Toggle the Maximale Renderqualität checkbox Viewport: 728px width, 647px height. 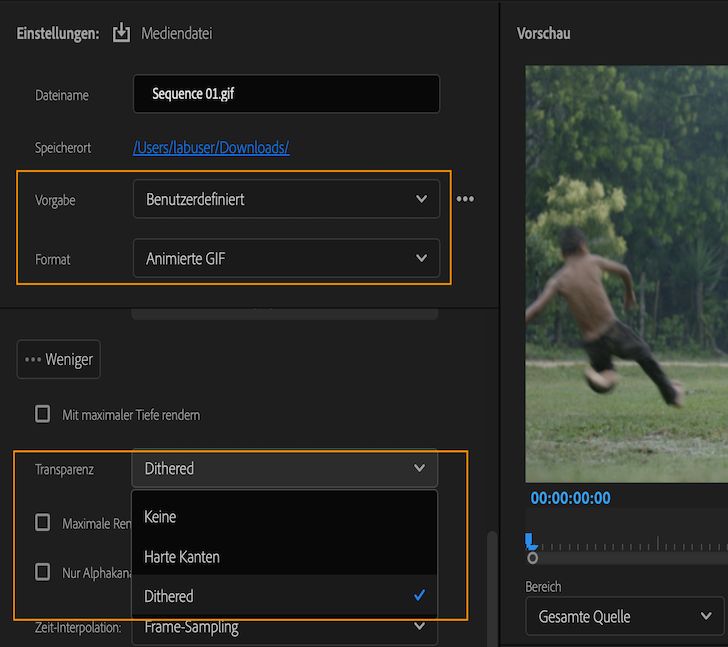43,523
